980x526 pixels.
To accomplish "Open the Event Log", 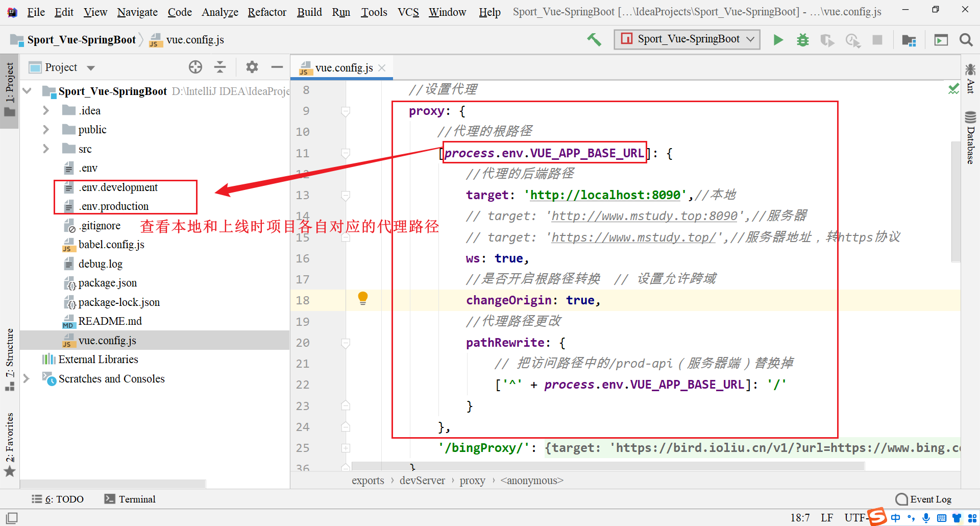I will coord(924,499).
